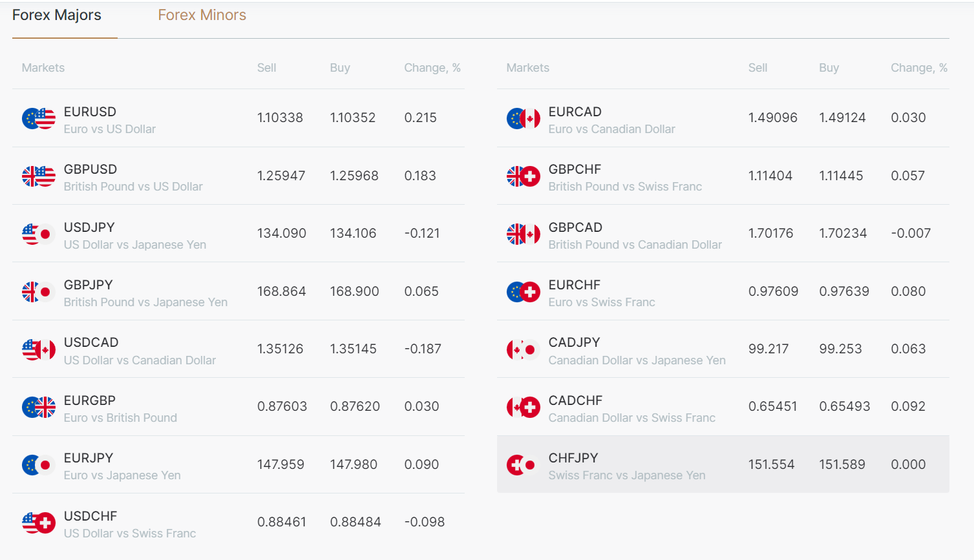
Task: Click 'Euro vs British Pound' description
Action: click(120, 418)
